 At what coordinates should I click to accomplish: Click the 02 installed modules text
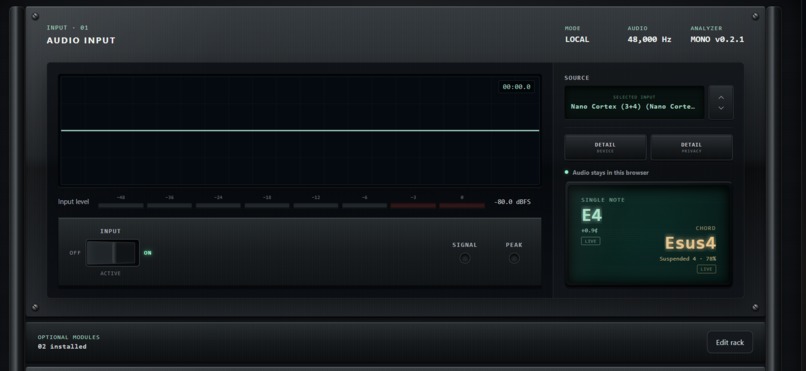pos(62,346)
